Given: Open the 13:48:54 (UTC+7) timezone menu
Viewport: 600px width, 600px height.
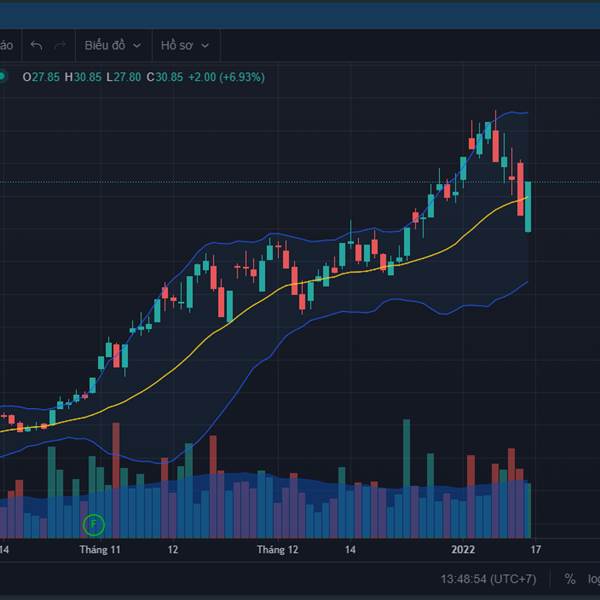Looking at the screenshot, I should pyautogui.click(x=488, y=579).
